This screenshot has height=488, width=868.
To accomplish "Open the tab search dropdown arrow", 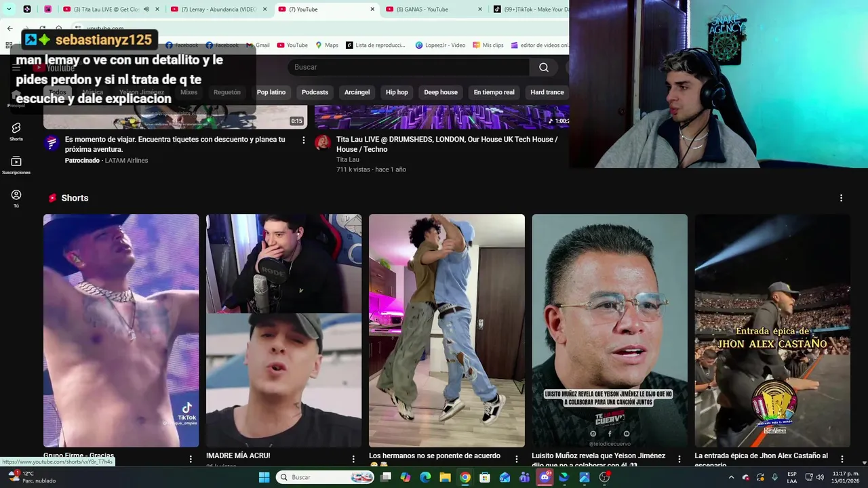I will (x=9, y=9).
